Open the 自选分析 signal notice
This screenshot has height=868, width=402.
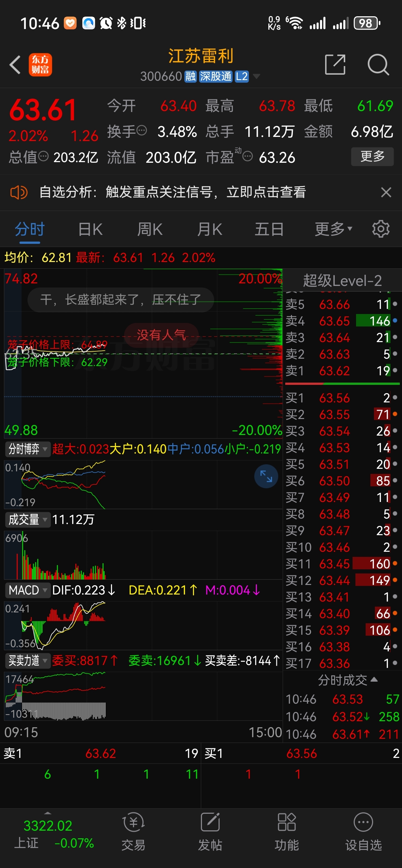(x=173, y=192)
